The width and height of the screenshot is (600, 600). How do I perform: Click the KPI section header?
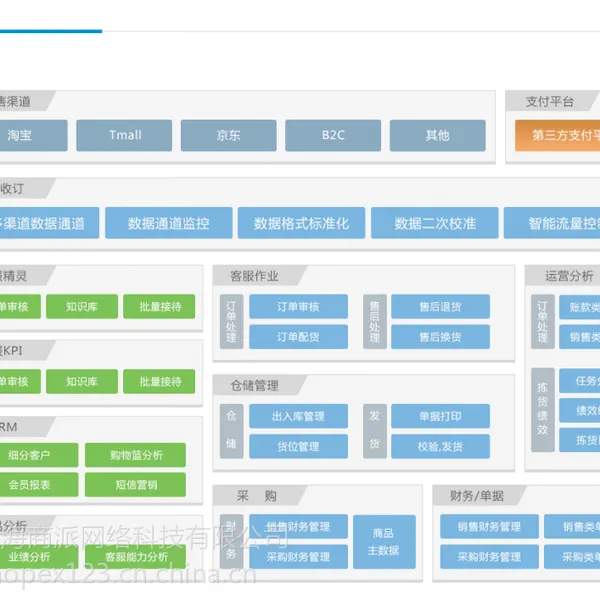click(23, 351)
